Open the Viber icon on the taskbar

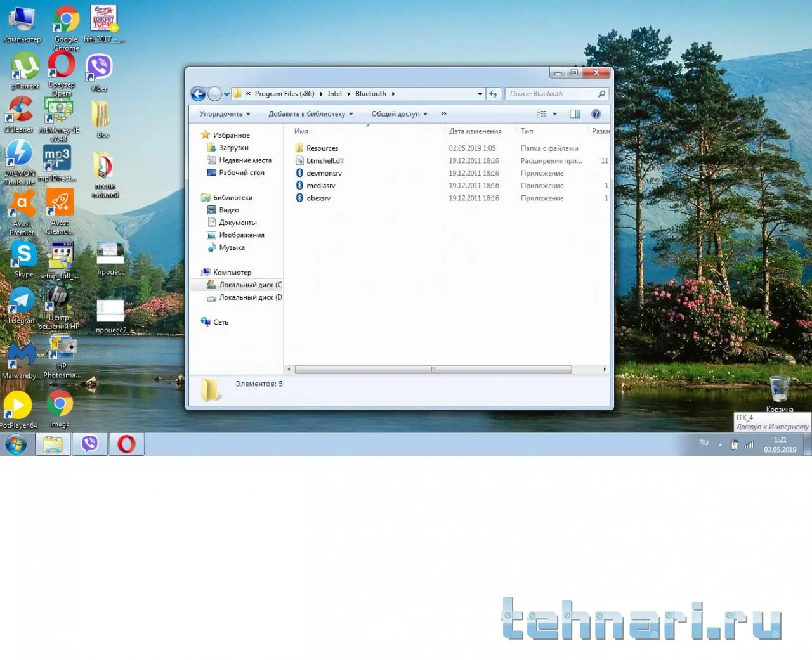pyautogui.click(x=89, y=444)
